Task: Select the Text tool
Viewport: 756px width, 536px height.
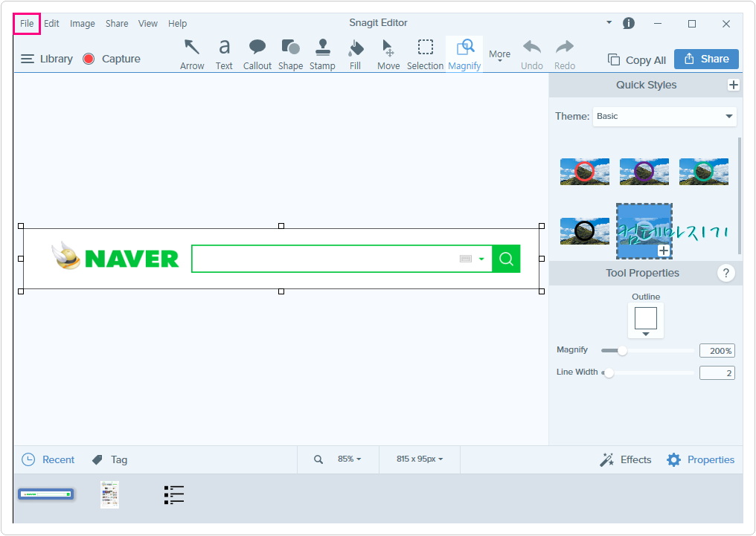Action: click(224, 54)
